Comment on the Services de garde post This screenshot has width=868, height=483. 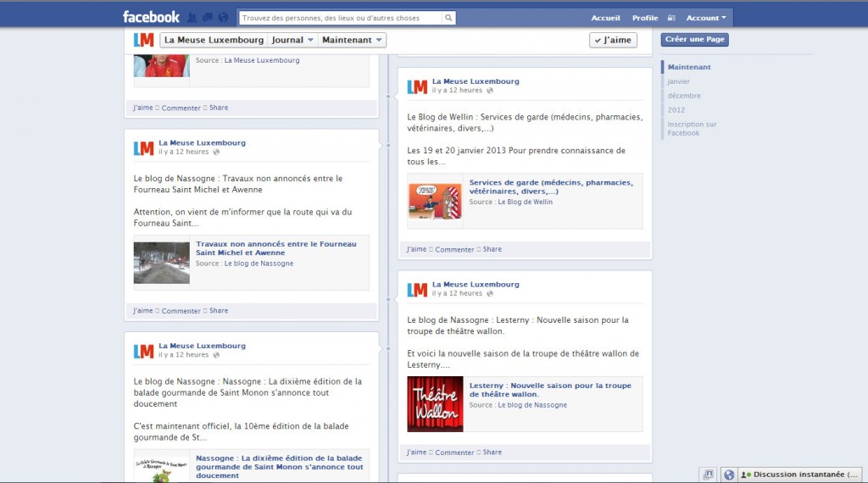click(x=454, y=249)
